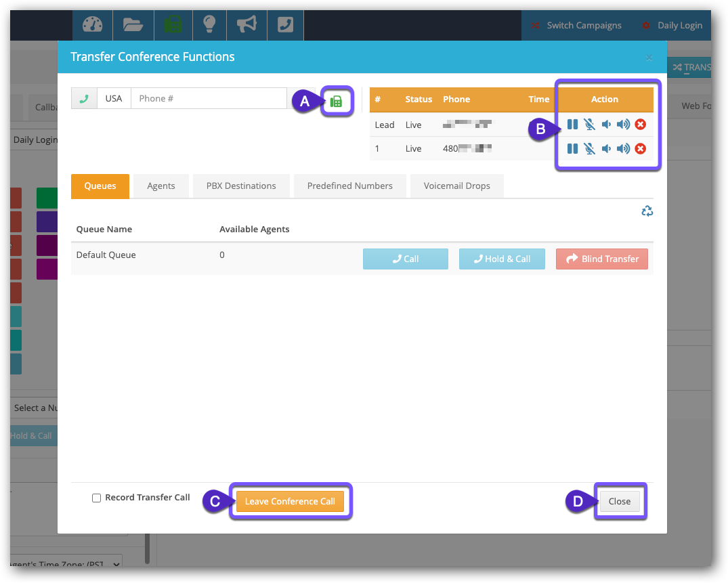Image resolution: width=728 pixels, height=583 pixels.
Task: Raise volume for line 1
Action: pos(623,149)
